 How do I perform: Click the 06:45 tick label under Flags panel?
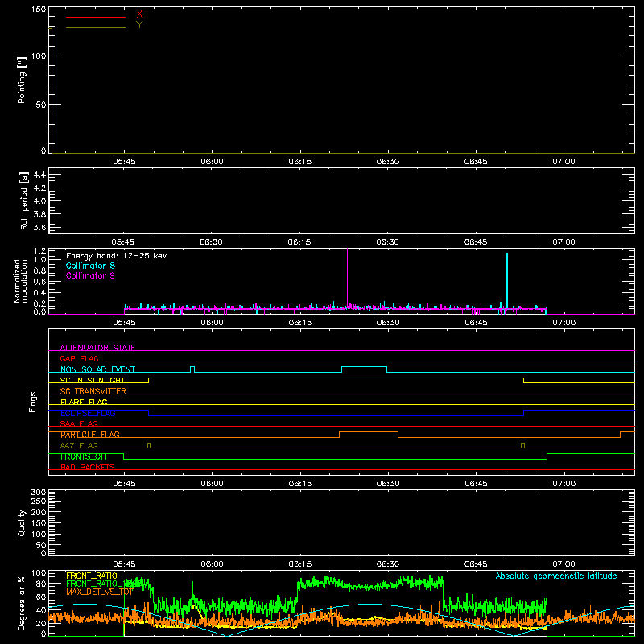476,484
